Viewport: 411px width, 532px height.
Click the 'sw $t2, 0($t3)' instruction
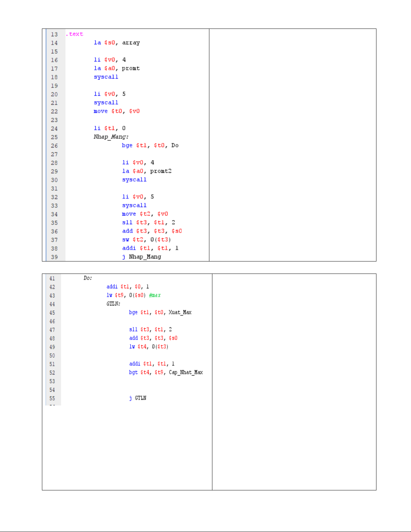click(146, 240)
